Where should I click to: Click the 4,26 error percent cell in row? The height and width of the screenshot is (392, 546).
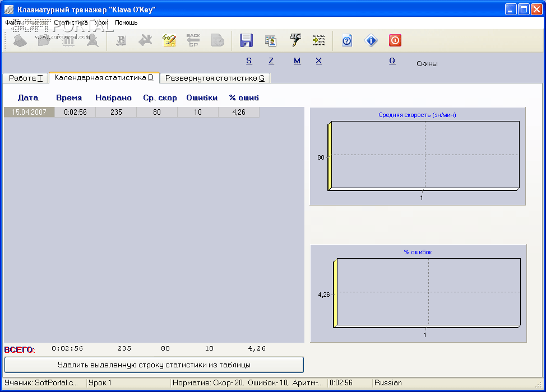point(239,112)
